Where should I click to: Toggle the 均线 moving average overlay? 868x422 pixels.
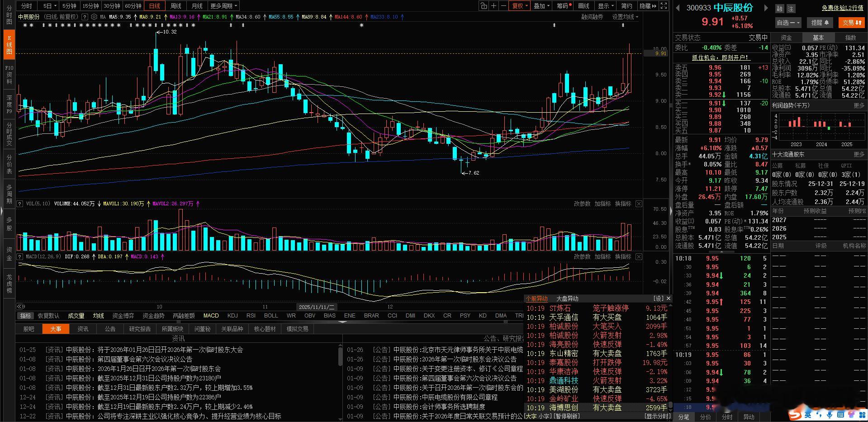point(98,316)
